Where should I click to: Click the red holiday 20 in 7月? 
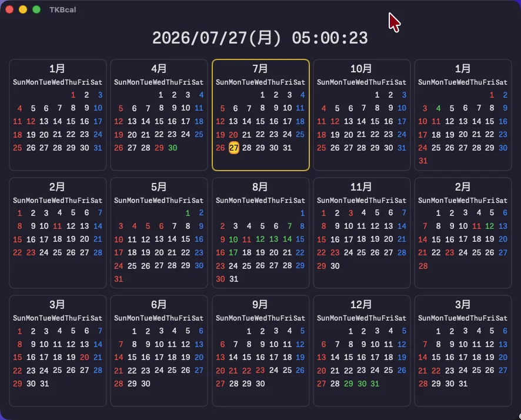click(x=233, y=135)
